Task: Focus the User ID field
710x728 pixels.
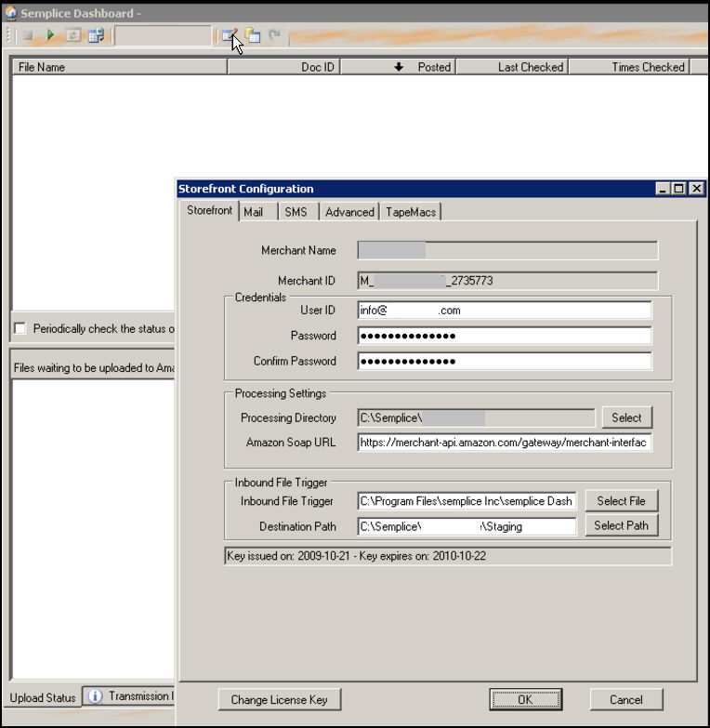Action: click(x=505, y=311)
